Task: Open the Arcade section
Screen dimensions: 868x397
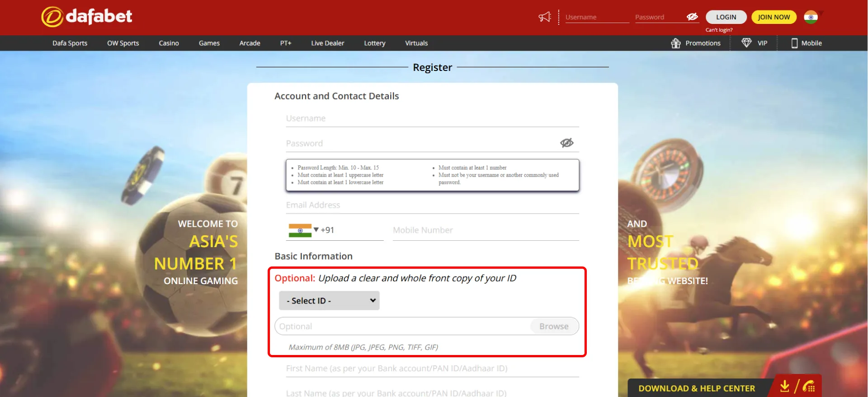Action: point(250,43)
